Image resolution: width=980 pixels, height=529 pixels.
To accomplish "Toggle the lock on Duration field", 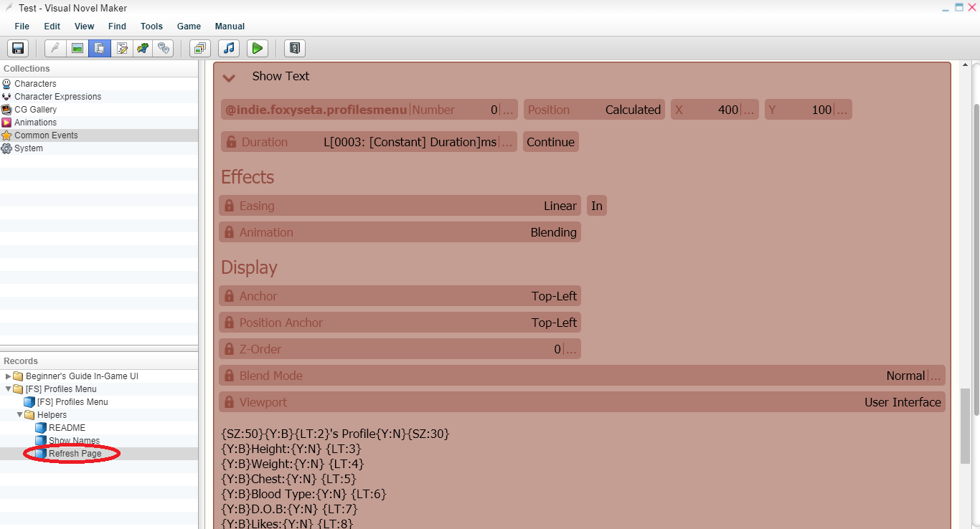I will (x=231, y=142).
